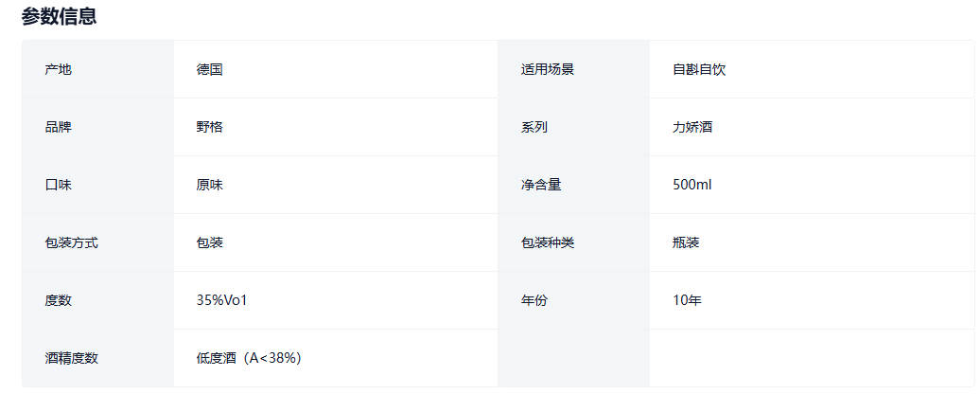Viewport: 980px width, 394px height.
Task: Select the 德国 origin value
Action: click(210, 69)
